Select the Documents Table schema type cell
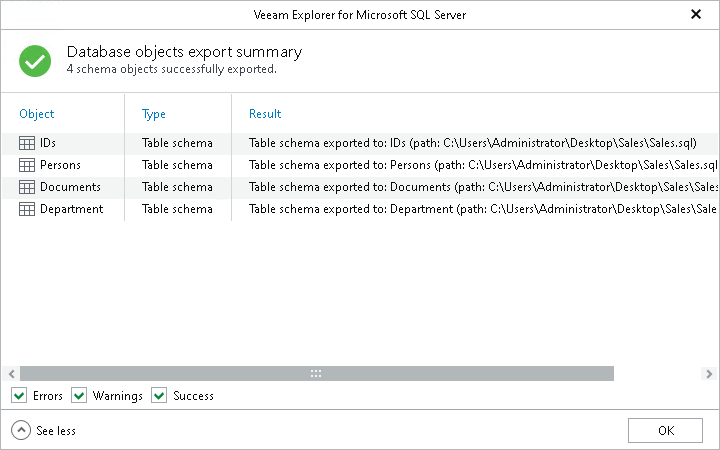This screenshot has height=450, width=720. (x=177, y=187)
